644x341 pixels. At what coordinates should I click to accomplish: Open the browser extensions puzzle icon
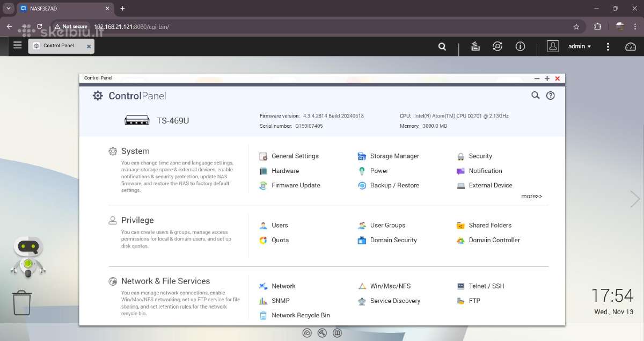coord(597,26)
